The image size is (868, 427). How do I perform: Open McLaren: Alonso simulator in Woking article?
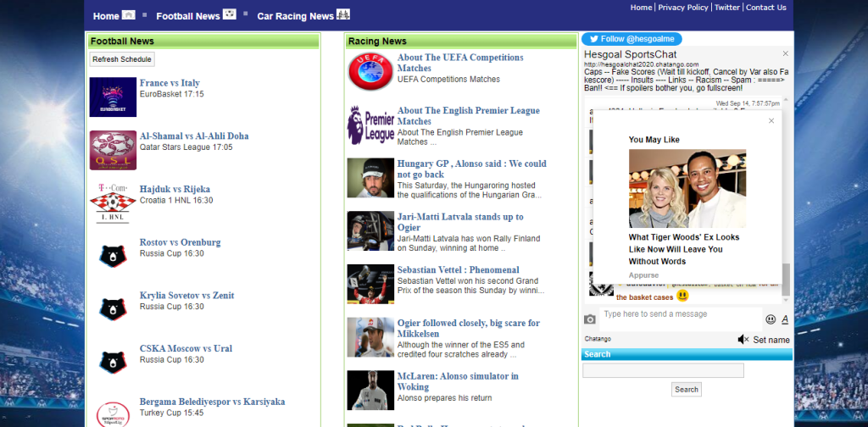click(458, 381)
